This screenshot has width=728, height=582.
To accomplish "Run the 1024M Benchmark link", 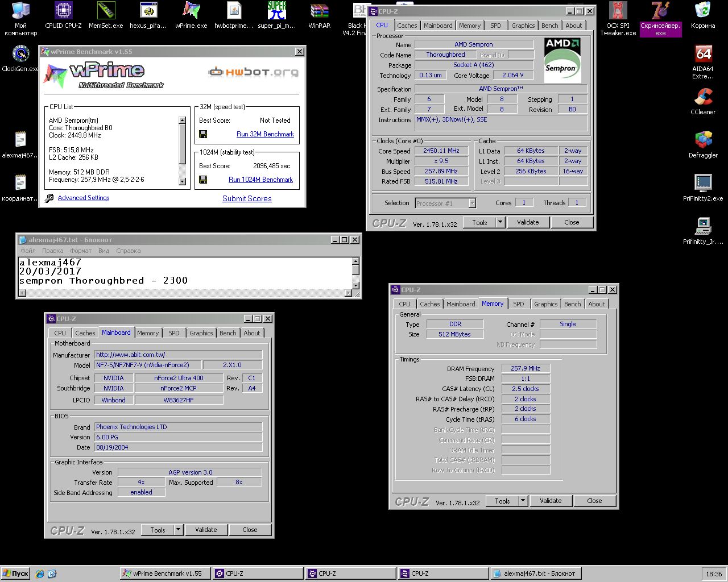I will [260, 180].
